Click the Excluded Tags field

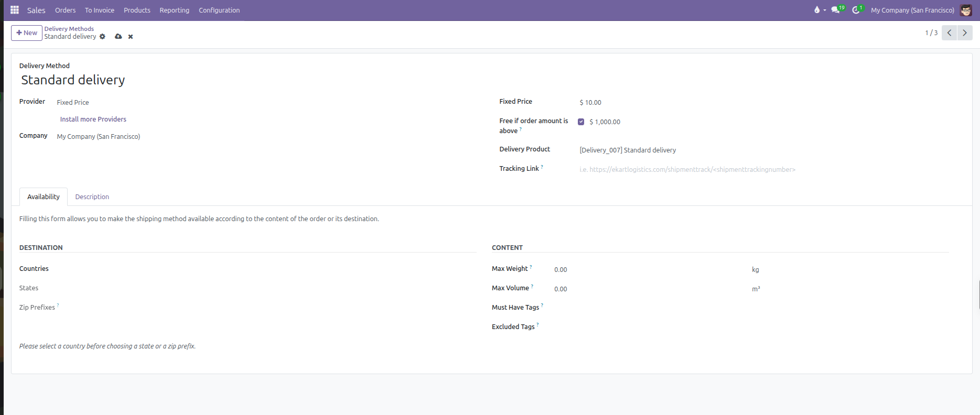[750, 327]
